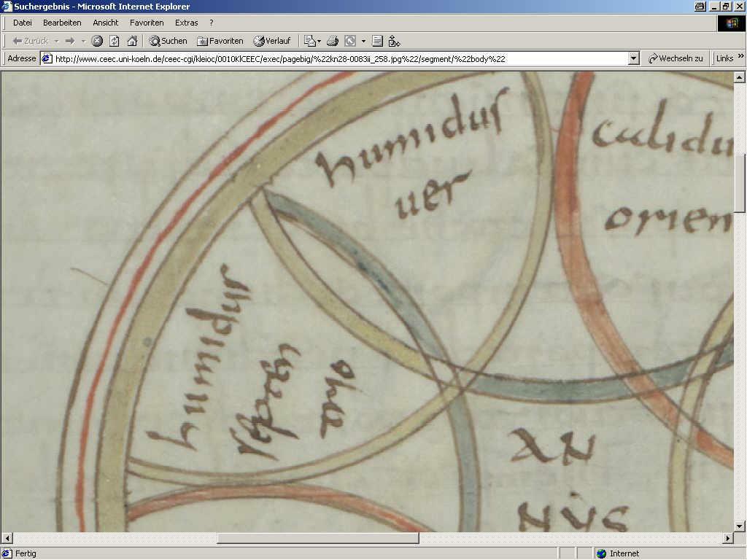The height and width of the screenshot is (560, 747).
Task: Open the forward history dropdown arrow
Action: (x=83, y=42)
